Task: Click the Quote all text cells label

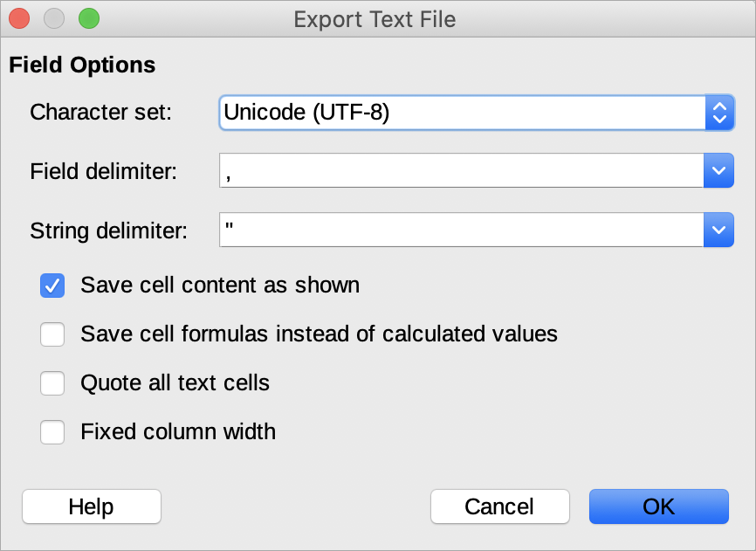Action: pos(175,383)
